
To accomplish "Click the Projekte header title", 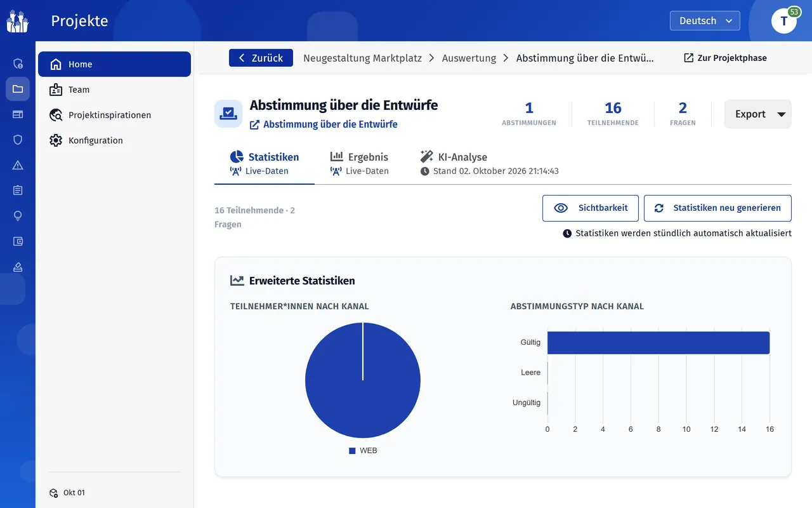I will 79,21.
